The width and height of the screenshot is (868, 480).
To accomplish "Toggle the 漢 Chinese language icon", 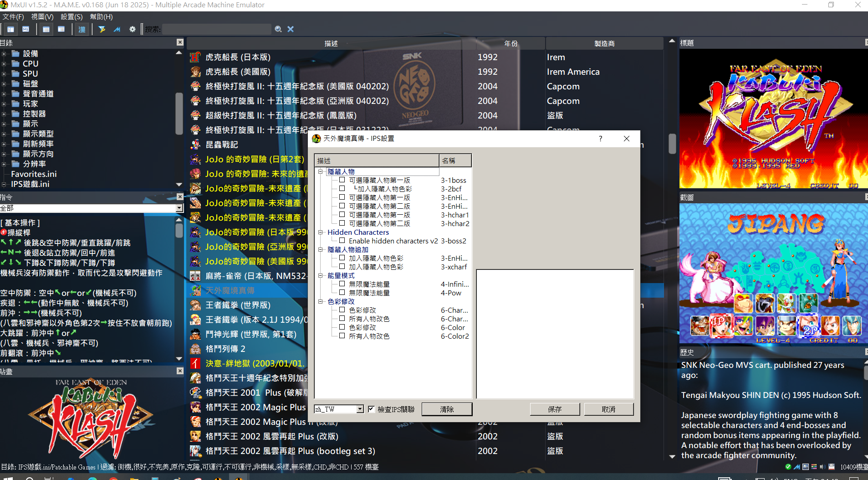I will [x=82, y=29].
